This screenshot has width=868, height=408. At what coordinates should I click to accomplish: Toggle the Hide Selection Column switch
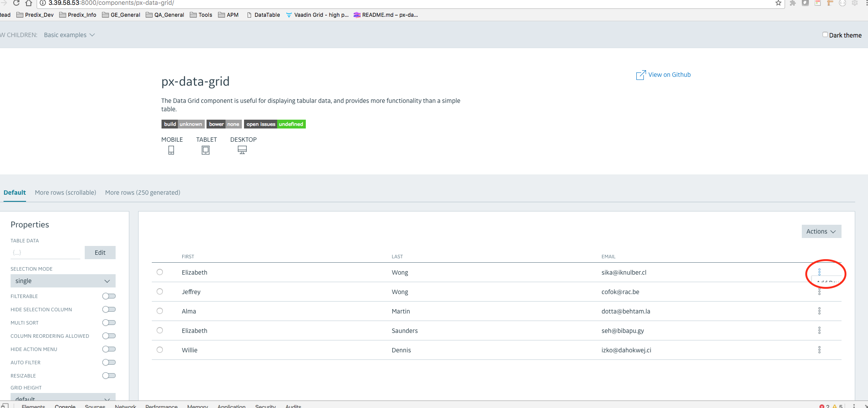point(109,310)
